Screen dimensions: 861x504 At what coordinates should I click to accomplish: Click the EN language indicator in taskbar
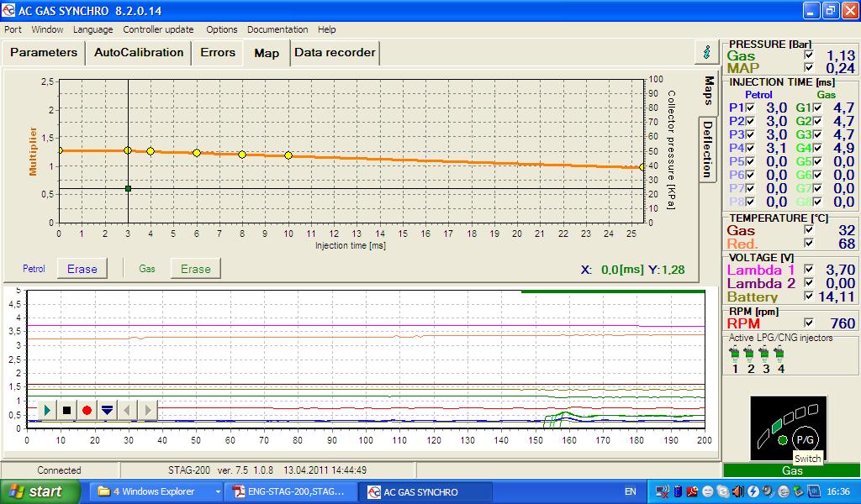click(x=631, y=492)
